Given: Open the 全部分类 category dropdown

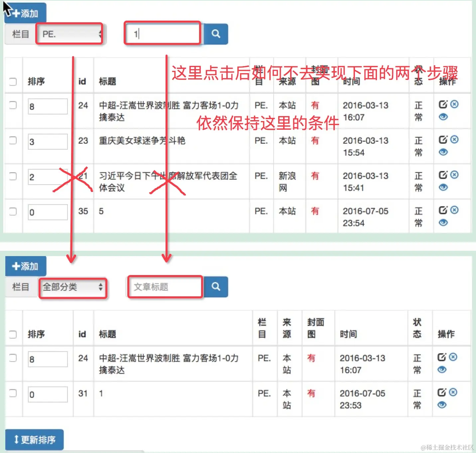Looking at the screenshot, I should coord(73,287).
